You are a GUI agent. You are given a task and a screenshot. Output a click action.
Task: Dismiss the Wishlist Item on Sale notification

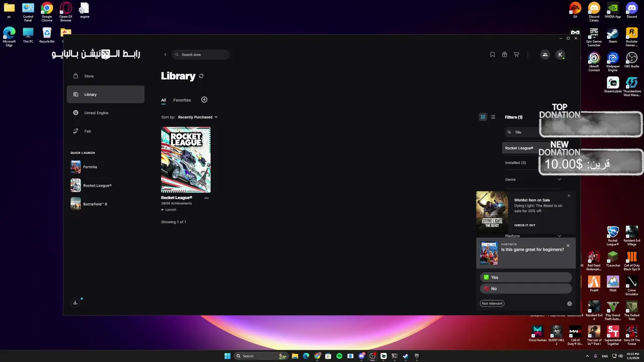[x=569, y=196]
